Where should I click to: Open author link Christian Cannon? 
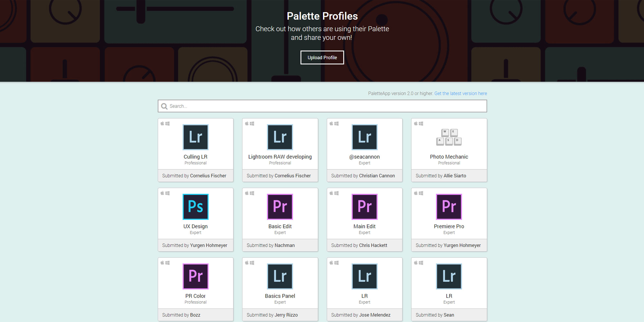pyautogui.click(x=377, y=176)
